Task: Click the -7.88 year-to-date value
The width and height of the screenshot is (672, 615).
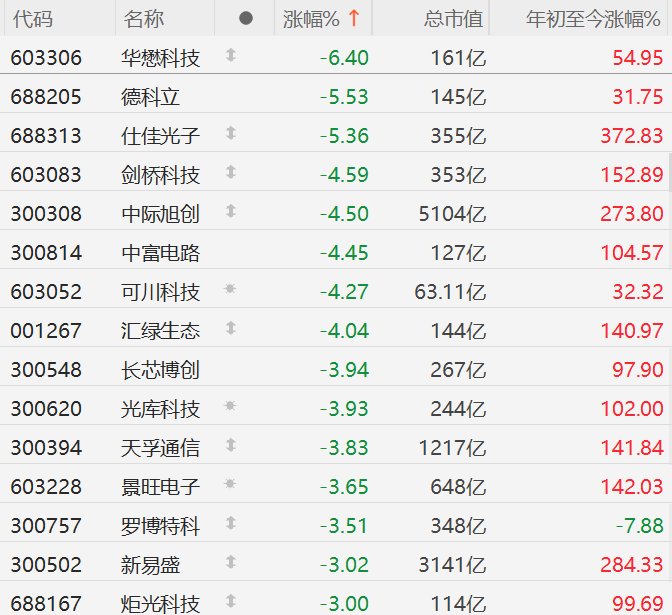Action: tap(639, 526)
